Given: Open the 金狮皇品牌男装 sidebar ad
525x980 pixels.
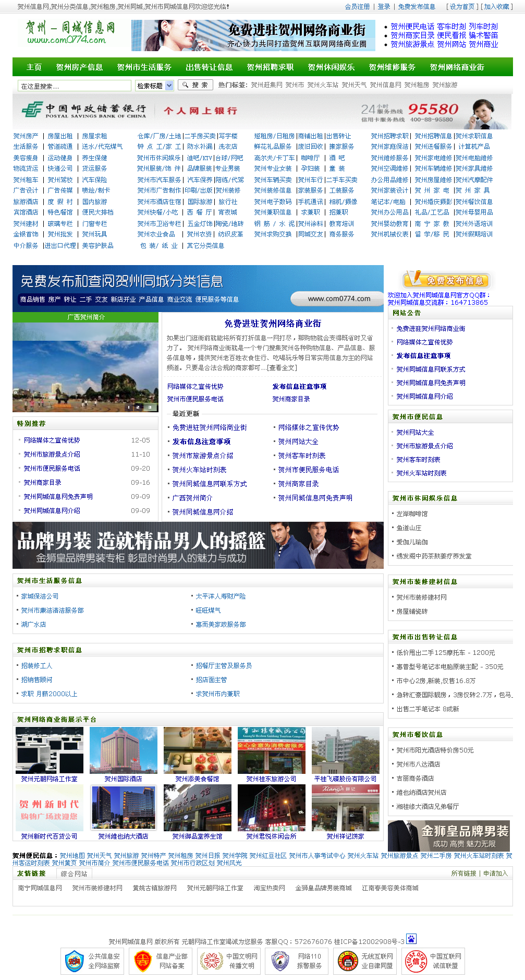Looking at the screenshot, I should (x=450, y=836).
